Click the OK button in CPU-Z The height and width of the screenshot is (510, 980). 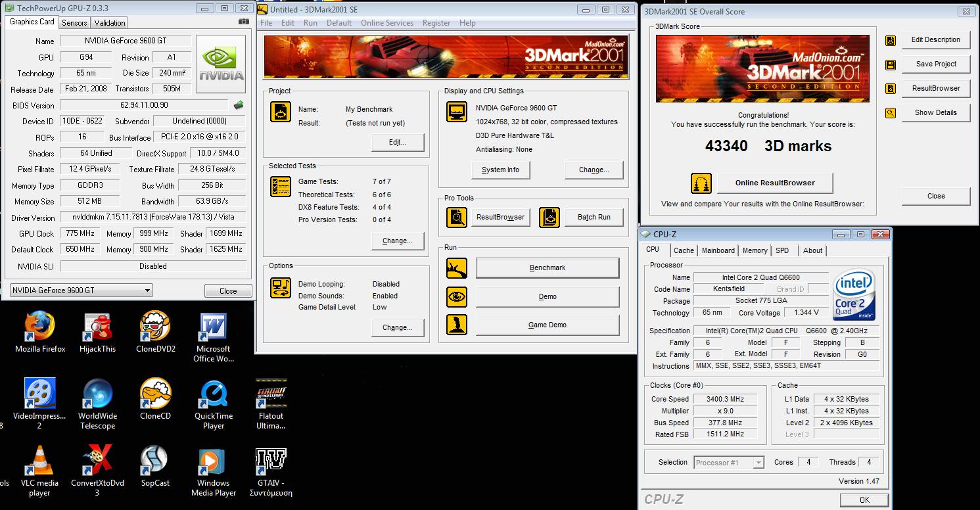864,500
